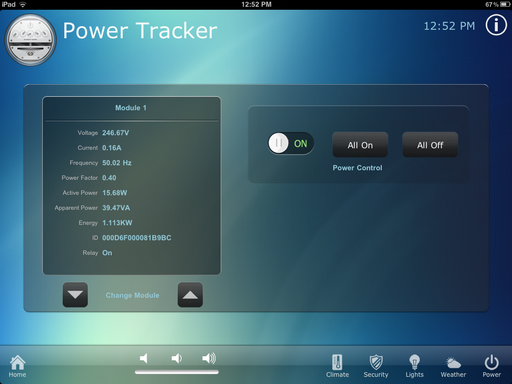Select module ID 000D6F000081B9BC
This screenshot has height=384, width=512.
pos(137,238)
